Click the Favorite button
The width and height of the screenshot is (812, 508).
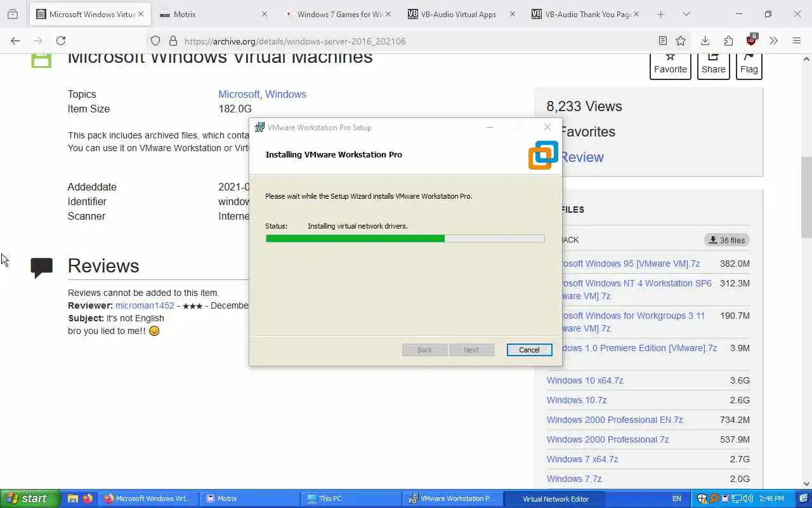pyautogui.click(x=671, y=65)
